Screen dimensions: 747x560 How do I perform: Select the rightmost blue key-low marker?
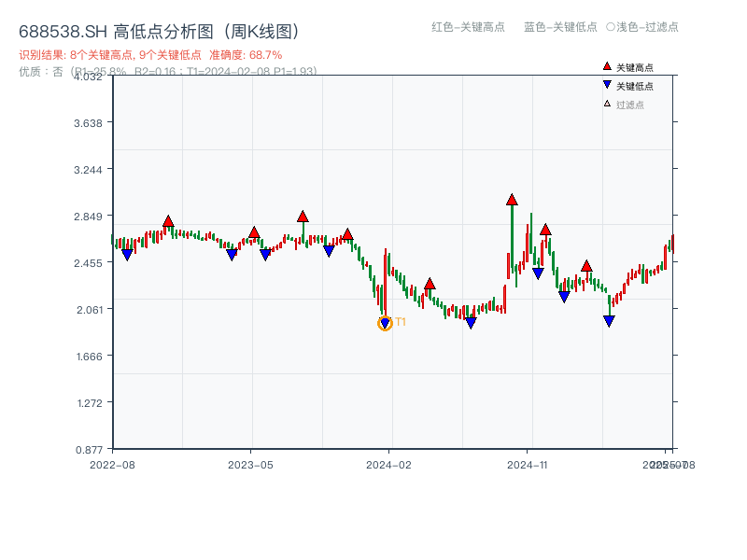click(x=609, y=321)
